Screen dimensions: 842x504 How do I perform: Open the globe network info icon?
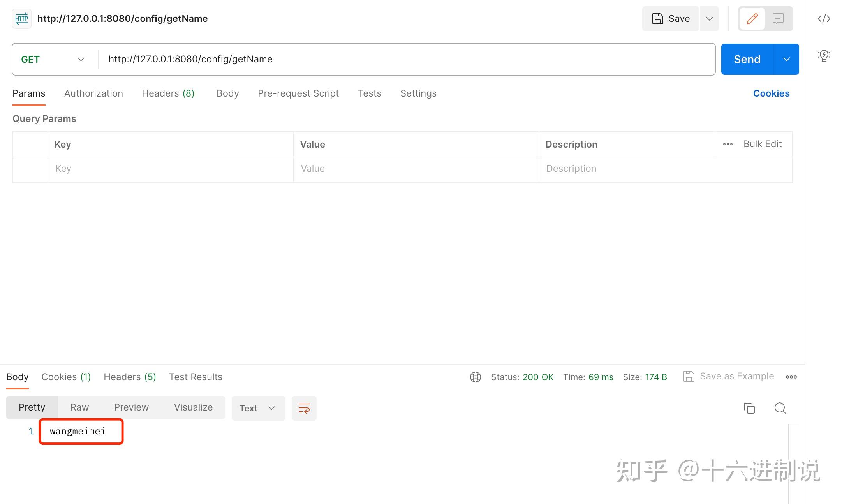(475, 377)
